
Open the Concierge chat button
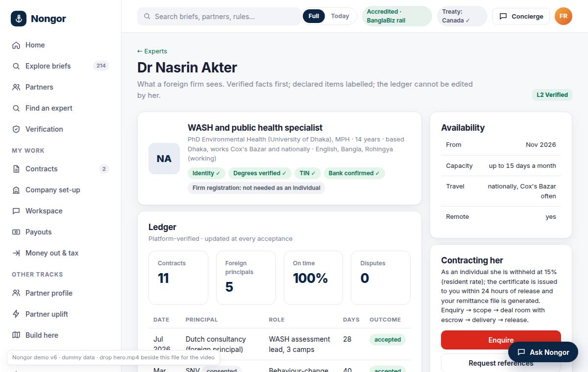521,16
